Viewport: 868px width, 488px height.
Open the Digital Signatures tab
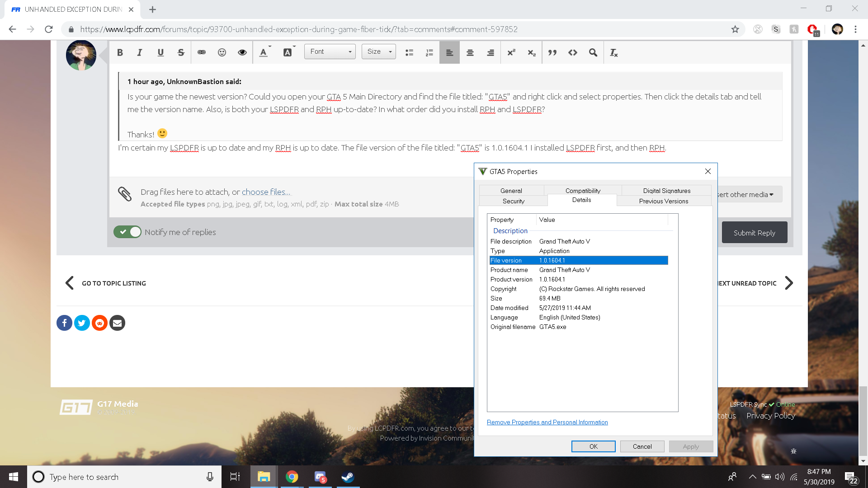click(666, 190)
